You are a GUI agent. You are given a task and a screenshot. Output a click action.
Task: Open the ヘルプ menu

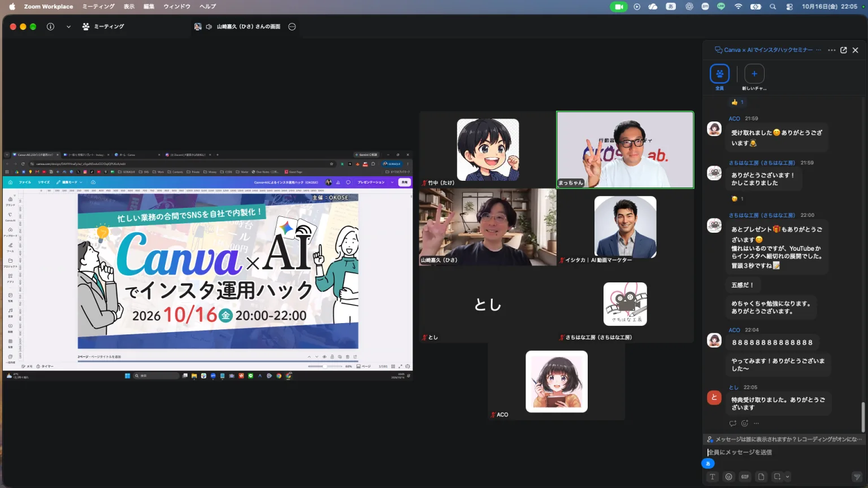point(208,6)
